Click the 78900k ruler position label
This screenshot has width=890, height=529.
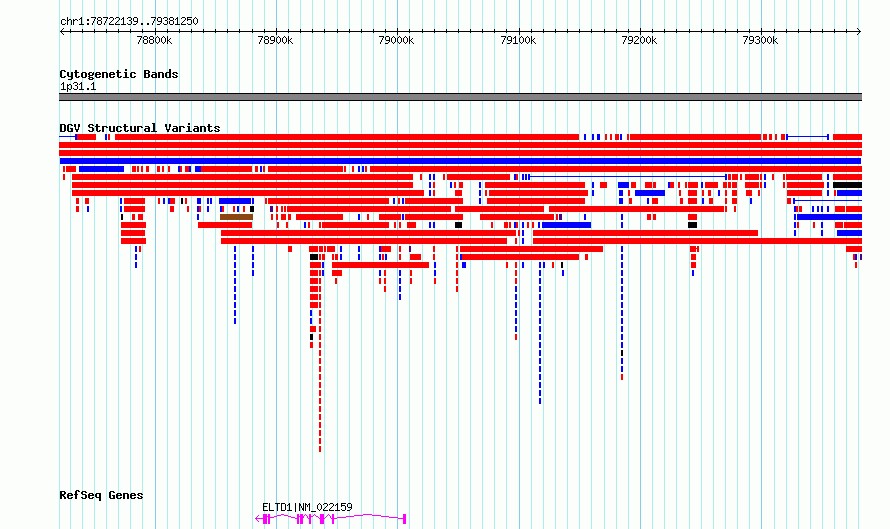[x=275, y=40]
